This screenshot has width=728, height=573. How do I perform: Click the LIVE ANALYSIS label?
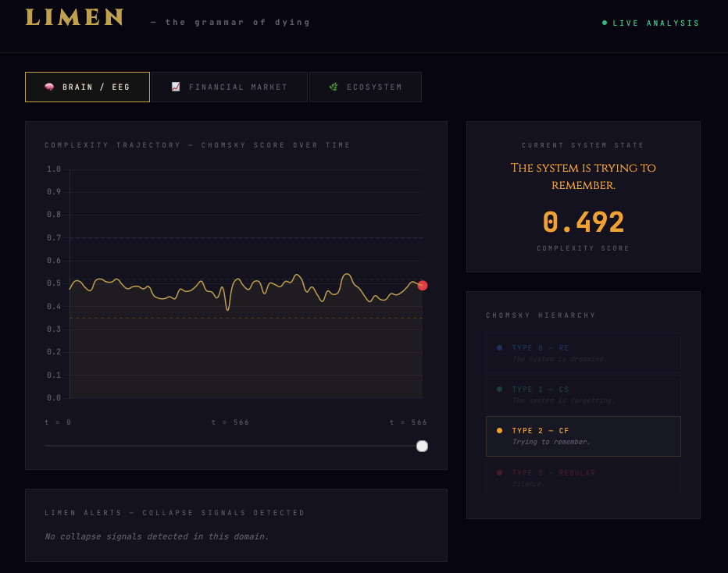pos(655,23)
